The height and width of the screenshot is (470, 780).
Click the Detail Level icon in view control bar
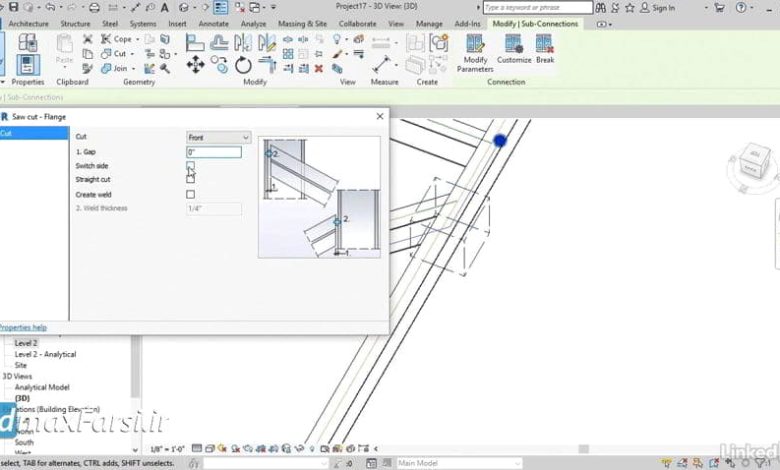tap(197, 449)
